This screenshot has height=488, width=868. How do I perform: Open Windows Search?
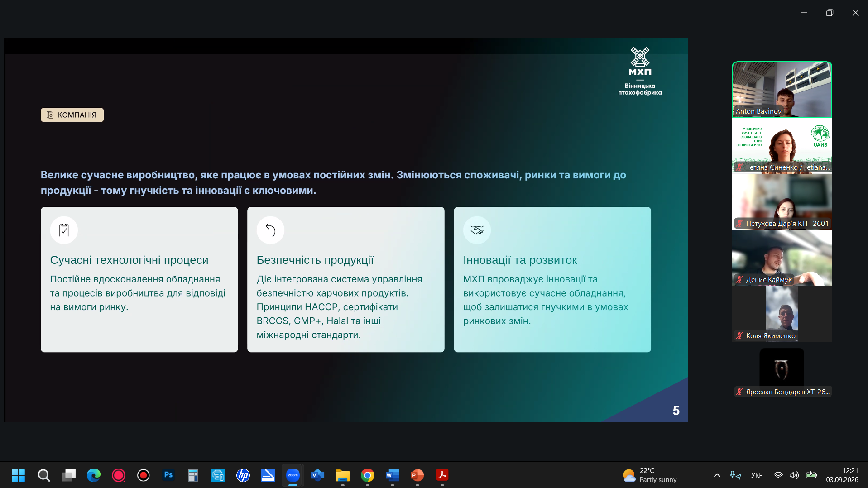44,475
